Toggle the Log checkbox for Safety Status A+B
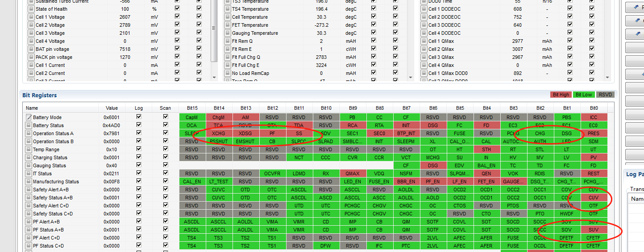This screenshot has height=252, width=644. 139,197
